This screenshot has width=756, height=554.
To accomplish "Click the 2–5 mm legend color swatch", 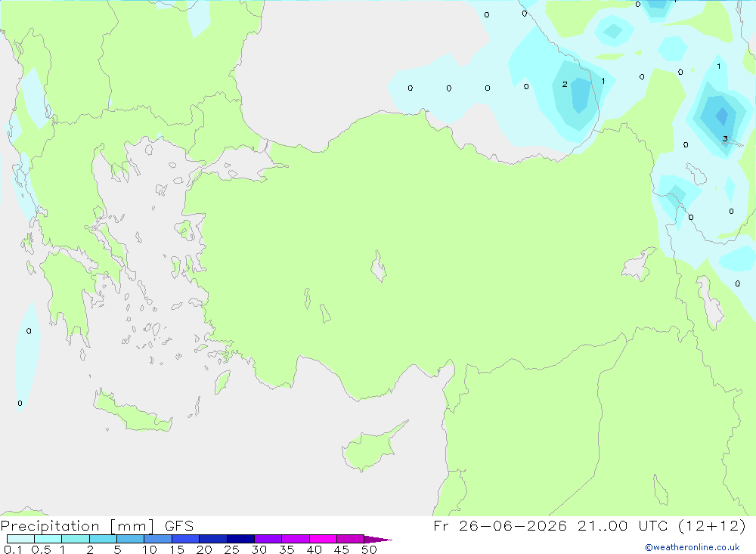I will coord(103,539).
